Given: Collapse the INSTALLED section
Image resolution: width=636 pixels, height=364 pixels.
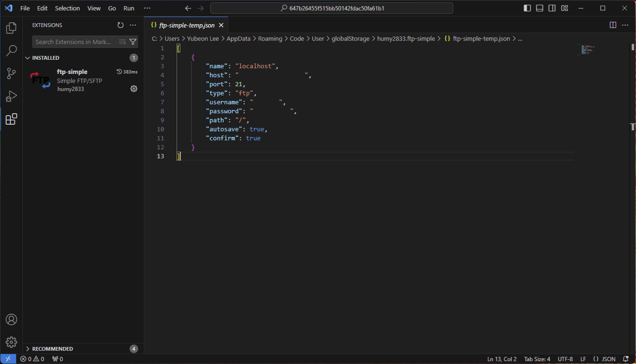Looking at the screenshot, I should point(28,58).
